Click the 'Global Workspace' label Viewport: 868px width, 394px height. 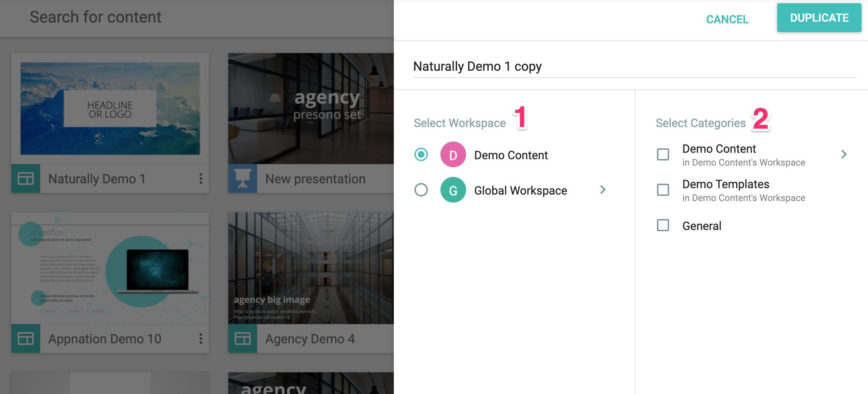[521, 191]
